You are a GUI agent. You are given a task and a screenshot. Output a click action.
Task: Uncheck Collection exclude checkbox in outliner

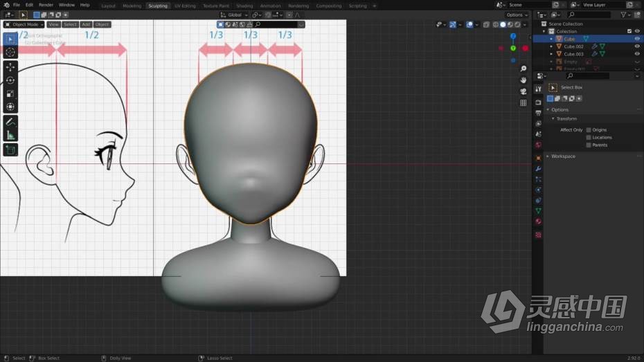(629, 31)
